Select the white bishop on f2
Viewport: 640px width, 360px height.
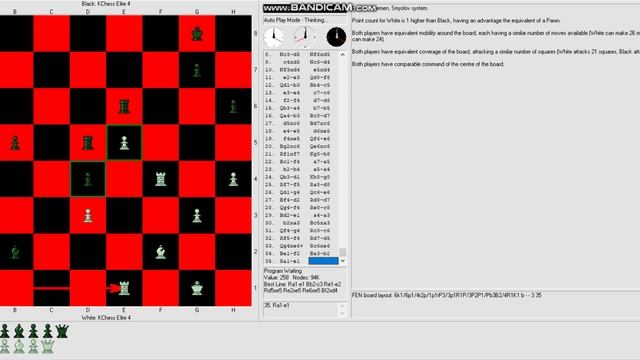[x=160, y=252]
